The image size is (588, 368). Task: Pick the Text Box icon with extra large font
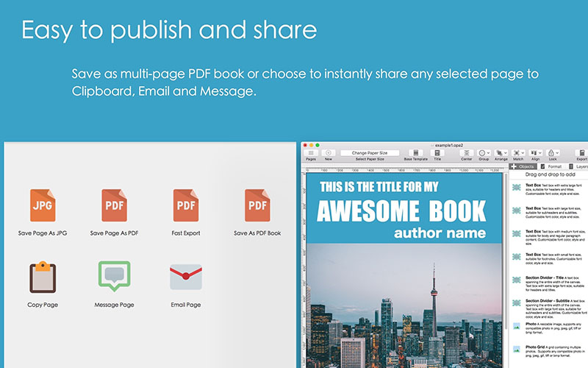pos(517,188)
